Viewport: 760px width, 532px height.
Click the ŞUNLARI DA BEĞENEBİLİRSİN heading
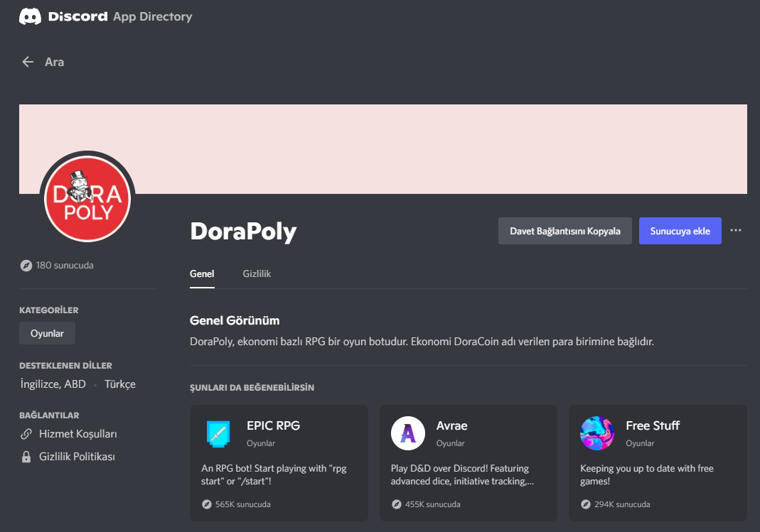pos(252,387)
